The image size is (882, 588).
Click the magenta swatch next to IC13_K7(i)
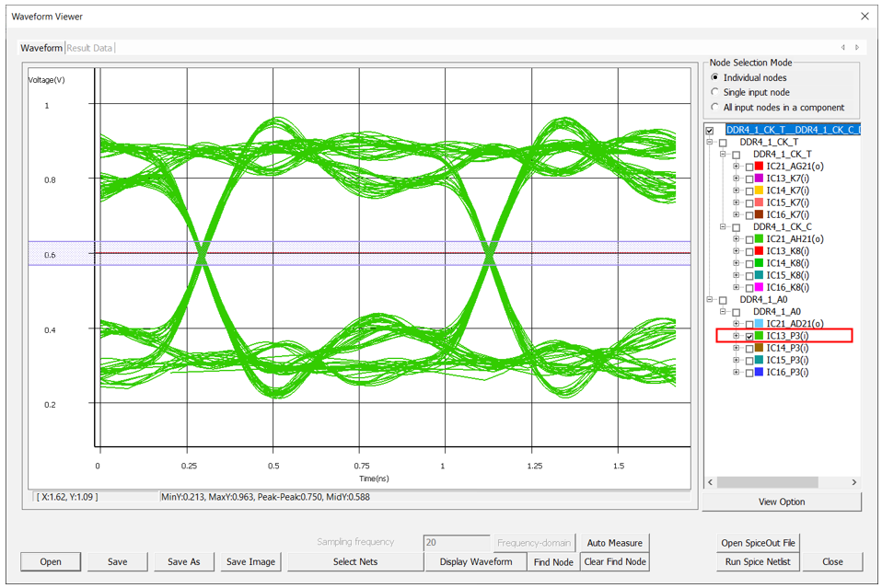click(x=760, y=179)
